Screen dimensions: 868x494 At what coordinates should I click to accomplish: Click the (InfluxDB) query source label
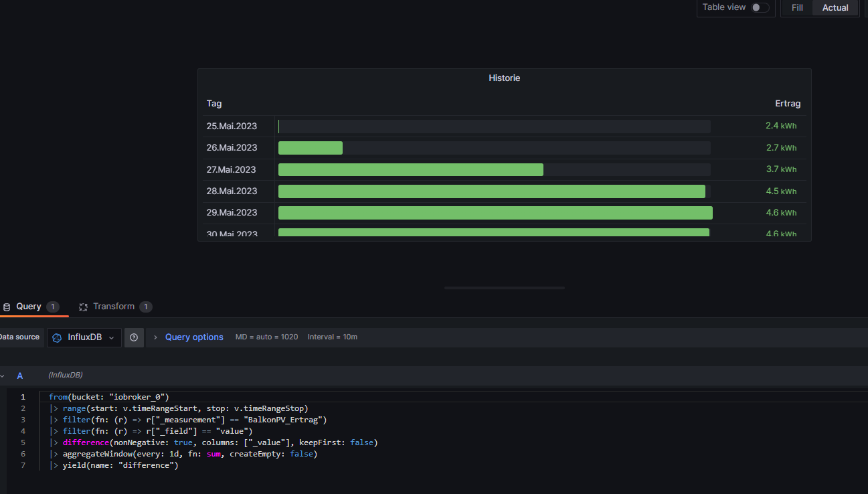click(x=66, y=375)
